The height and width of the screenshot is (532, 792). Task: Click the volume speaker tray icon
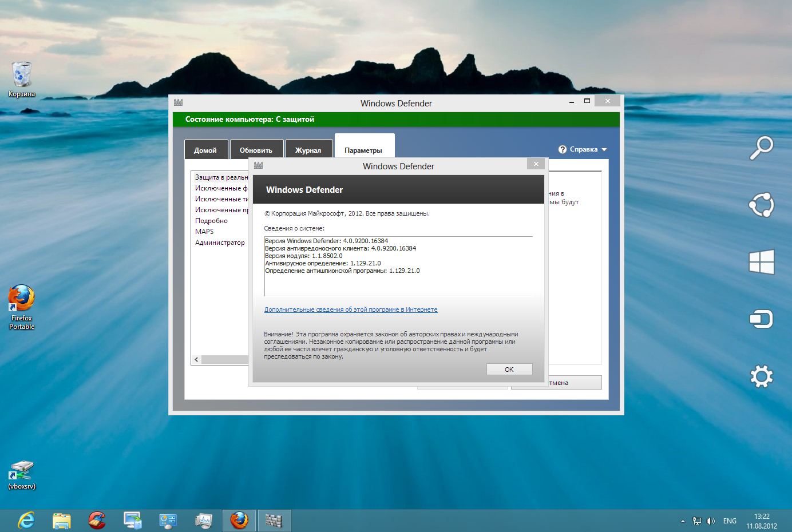coord(711,521)
